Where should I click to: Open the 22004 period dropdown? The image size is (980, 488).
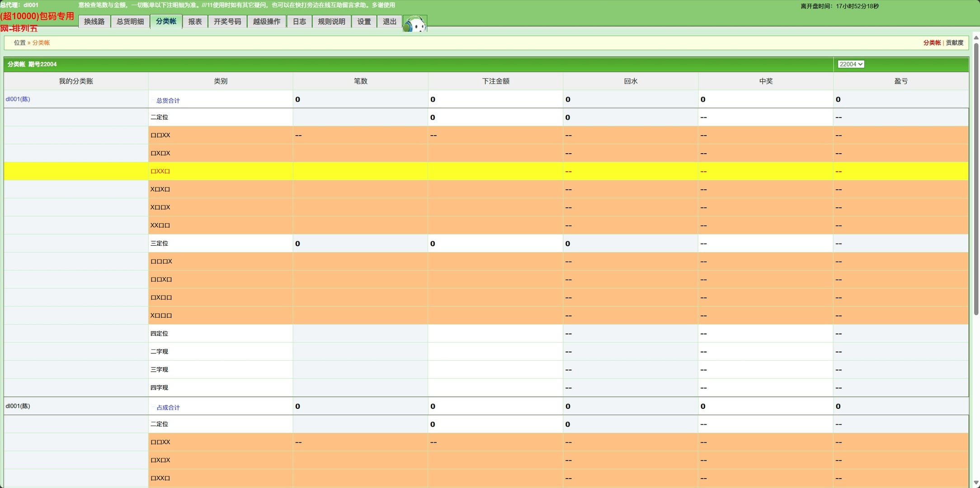coord(850,64)
